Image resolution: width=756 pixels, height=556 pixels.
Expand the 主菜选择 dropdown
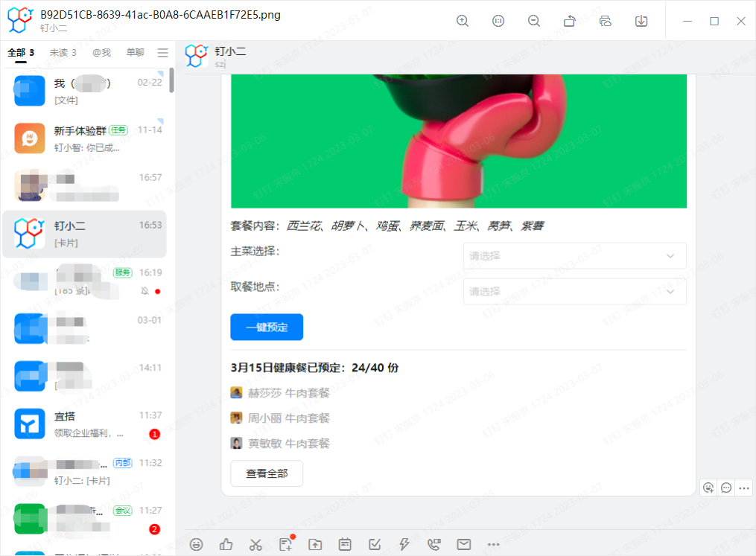coord(575,256)
